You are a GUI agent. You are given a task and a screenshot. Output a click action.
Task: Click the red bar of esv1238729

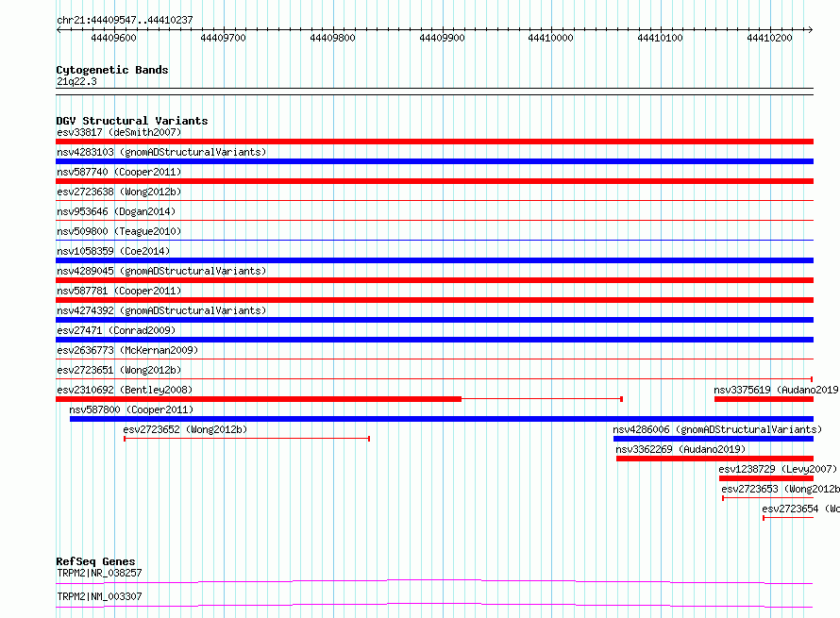click(766, 478)
